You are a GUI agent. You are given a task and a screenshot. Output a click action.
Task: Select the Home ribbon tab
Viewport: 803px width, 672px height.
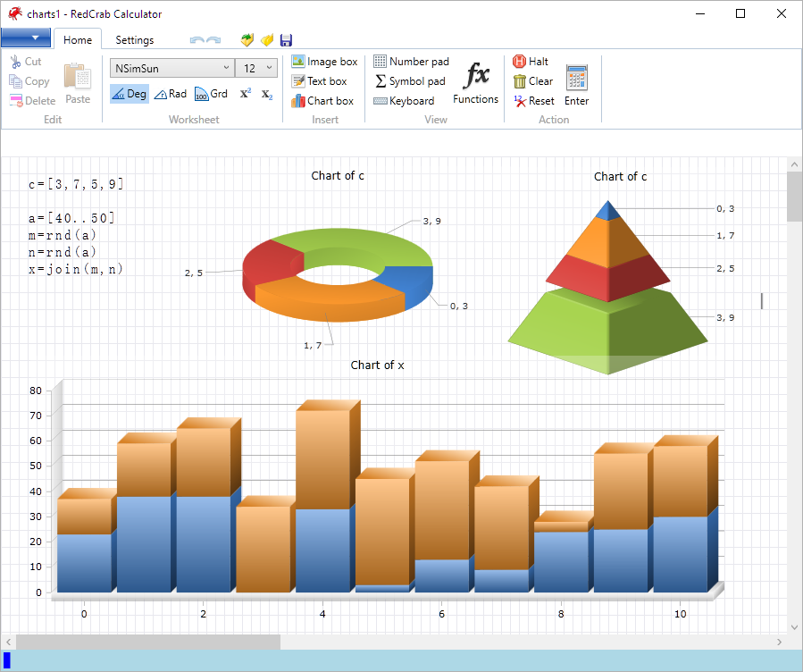[x=78, y=40]
